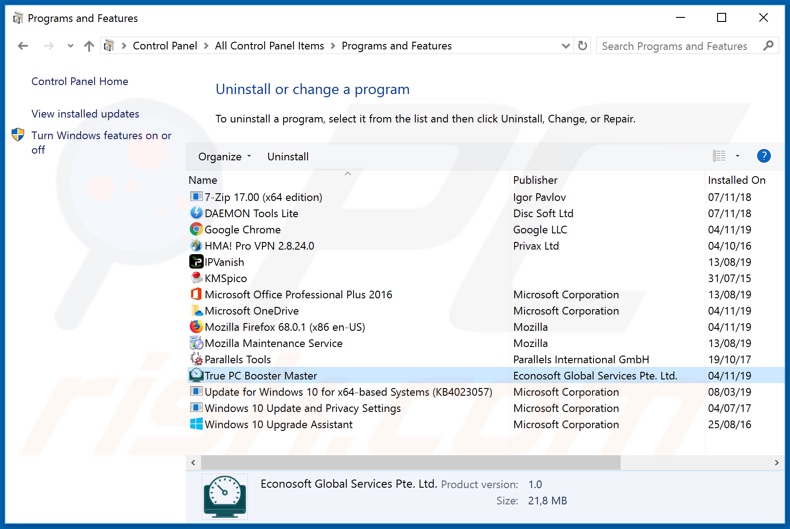Select the 7-Zip 17.00 (x64 edition) row
790x529 pixels.
pos(486,196)
